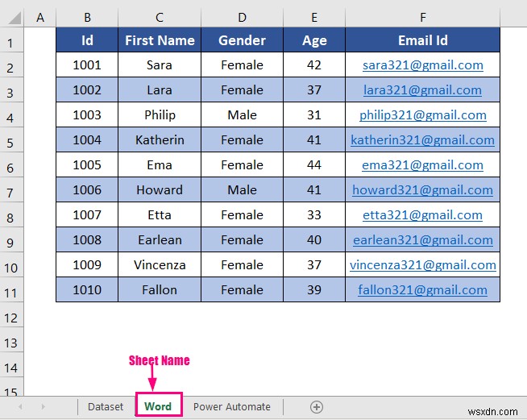Select column D header
Image resolution: width=527 pixels, height=420 pixels.
[242, 18]
